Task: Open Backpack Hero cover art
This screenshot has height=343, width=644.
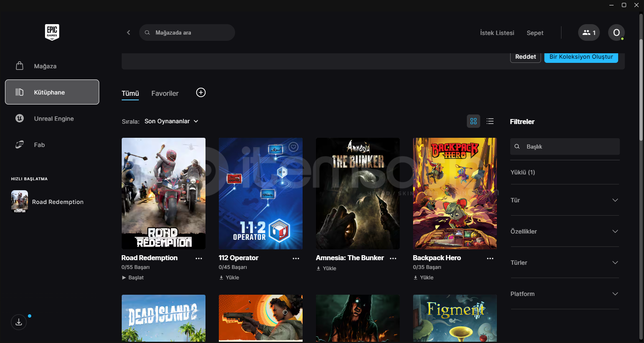Action: pyautogui.click(x=455, y=194)
